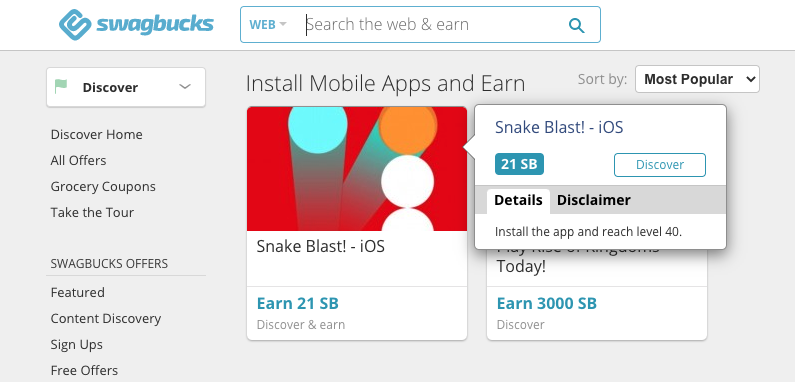Select the Details tab
The height and width of the screenshot is (382, 795).
(518, 200)
